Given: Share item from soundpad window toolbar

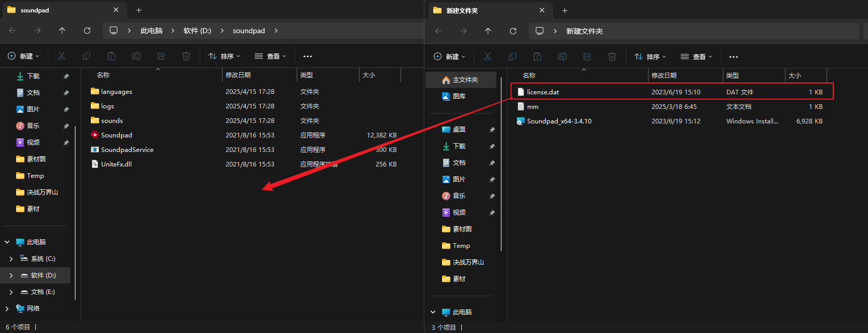Looking at the screenshot, I should 161,56.
